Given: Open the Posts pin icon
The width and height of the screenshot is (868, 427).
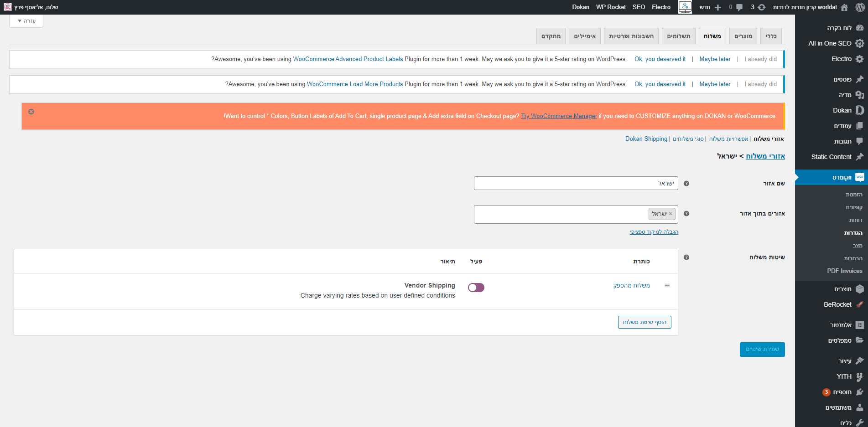Looking at the screenshot, I should pos(860,79).
